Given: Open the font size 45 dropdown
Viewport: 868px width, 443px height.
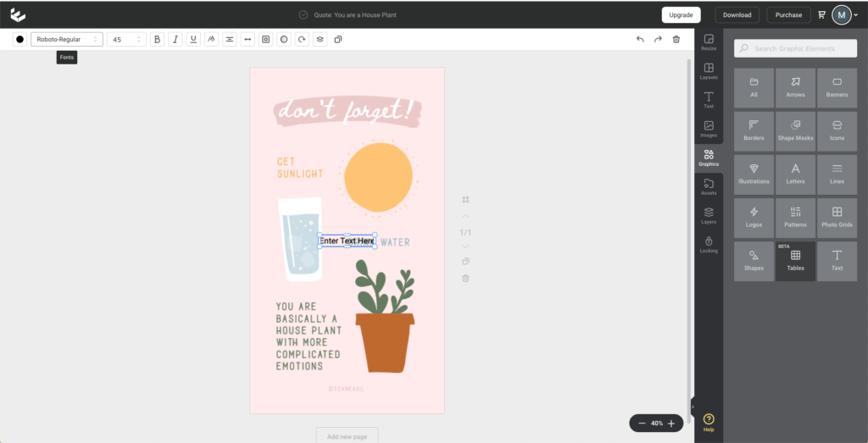Looking at the screenshot, I should click(126, 40).
